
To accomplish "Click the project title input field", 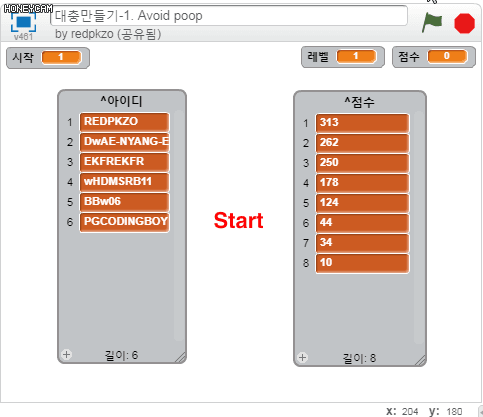I will coord(229,15).
